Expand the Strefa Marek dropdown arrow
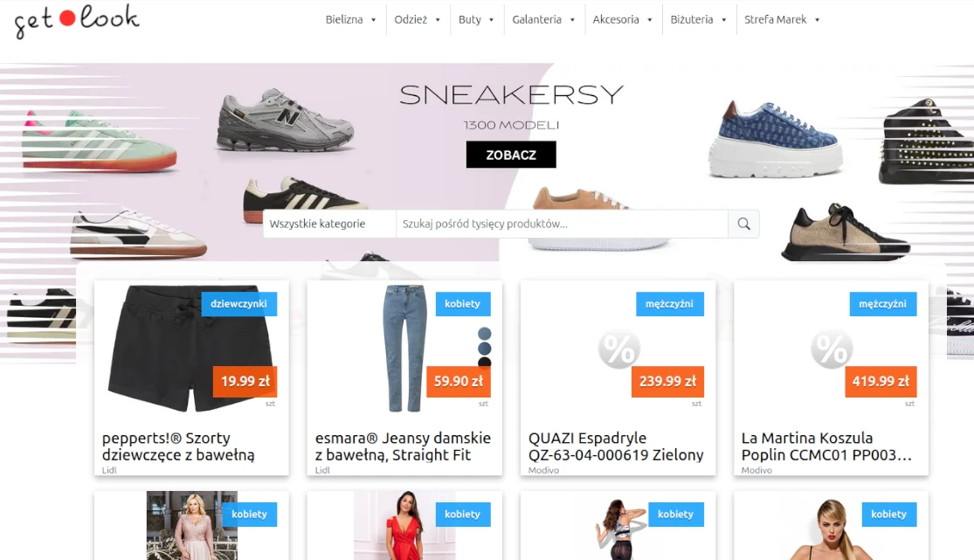The width and height of the screenshot is (974, 560). [817, 20]
